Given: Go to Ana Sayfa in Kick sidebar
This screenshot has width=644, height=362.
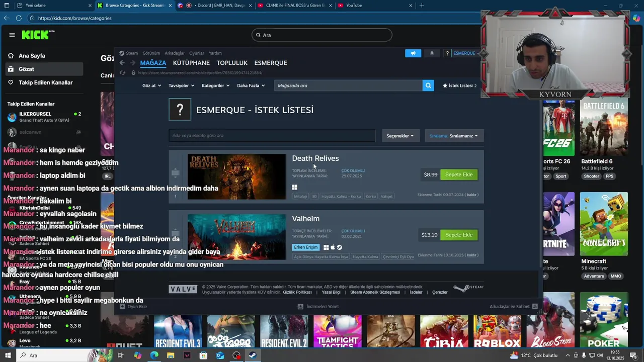Looking at the screenshot, I should (32, 56).
